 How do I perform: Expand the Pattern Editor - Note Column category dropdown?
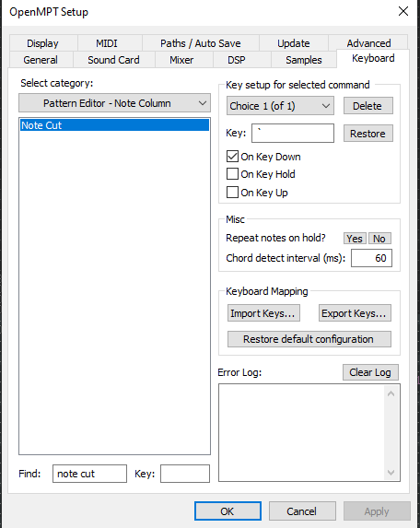[x=115, y=103]
